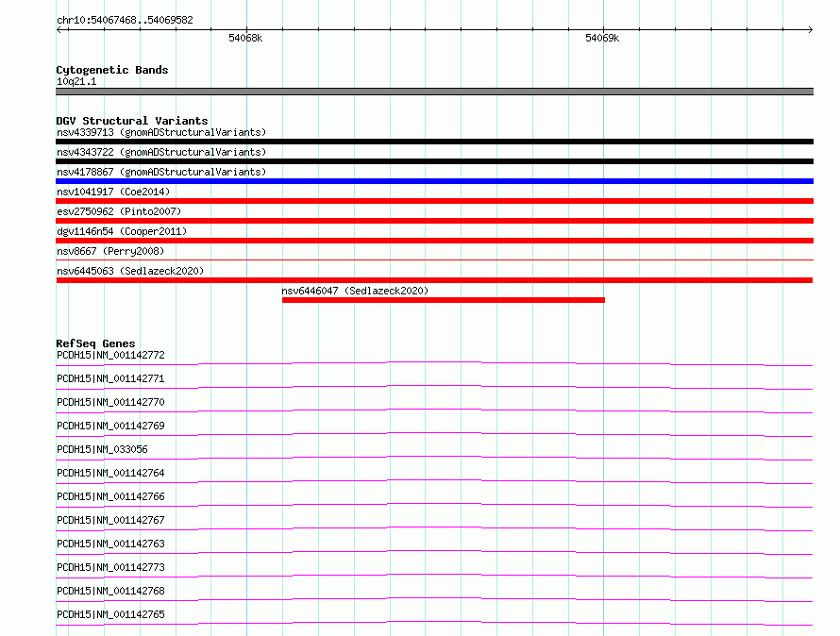Open dgv1146n54 (Cooper2011) variant label
This screenshot has width=840, height=636.
[x=122, y=231]
